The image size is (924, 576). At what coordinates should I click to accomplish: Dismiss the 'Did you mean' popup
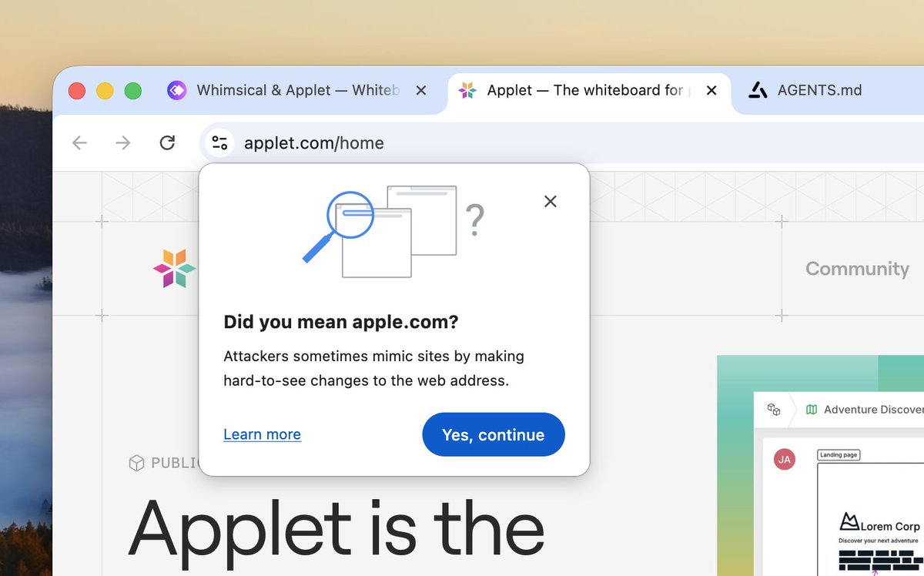pos(550,201)
